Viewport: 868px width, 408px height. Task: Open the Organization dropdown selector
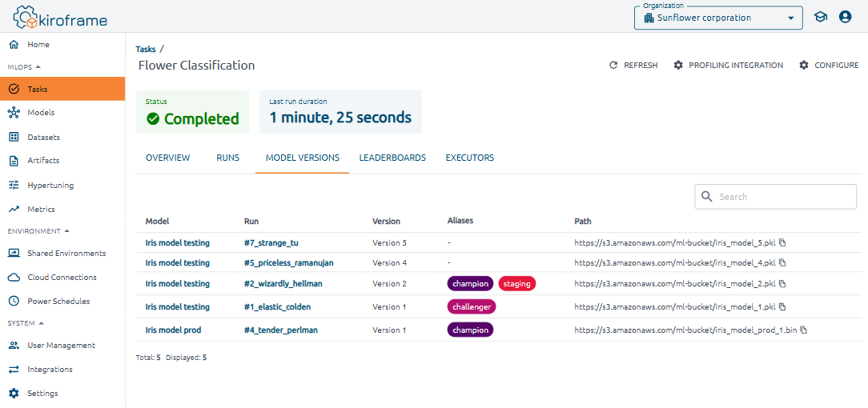(x=717, y=18)
